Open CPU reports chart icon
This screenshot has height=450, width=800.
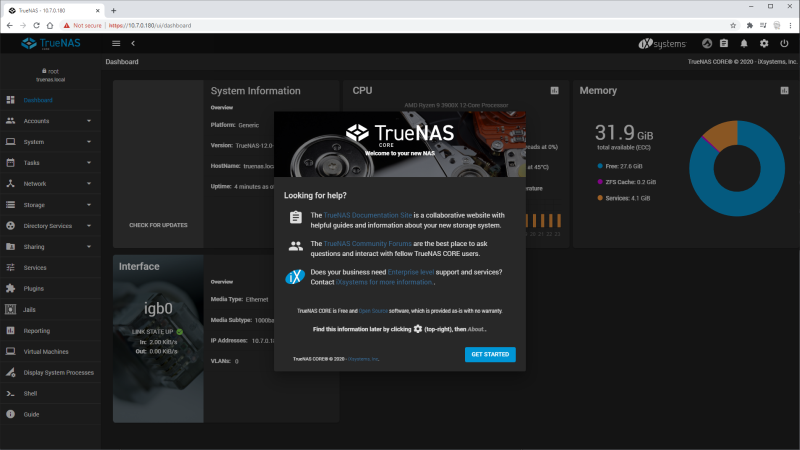(555, 90)
